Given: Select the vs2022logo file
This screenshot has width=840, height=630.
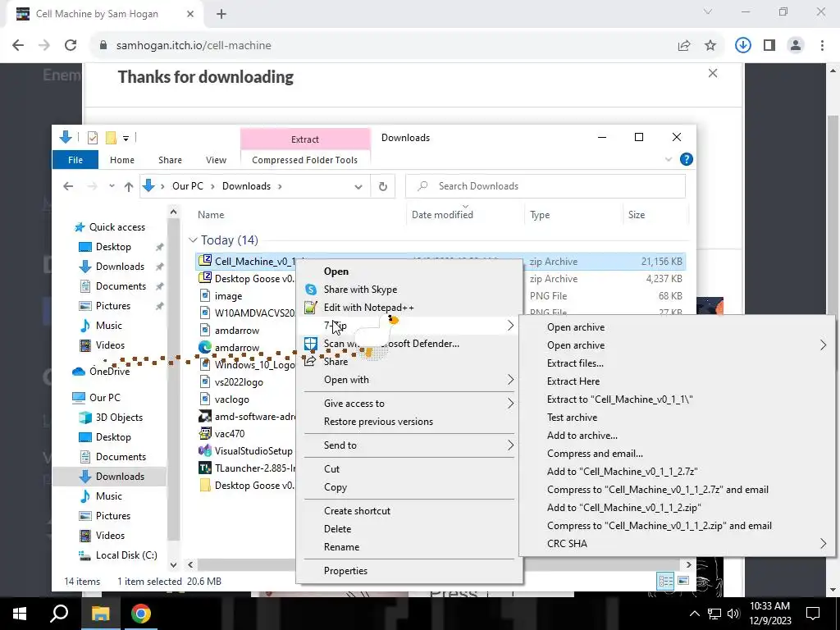Looking at the screenshot, I should click(x=239, y=382).
